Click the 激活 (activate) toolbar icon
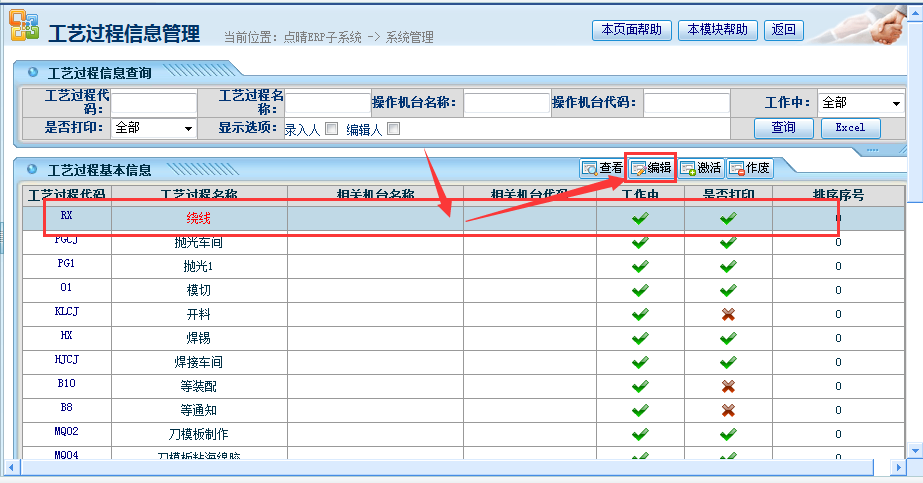This screenshot has height=483, width=923. (688, 169)
